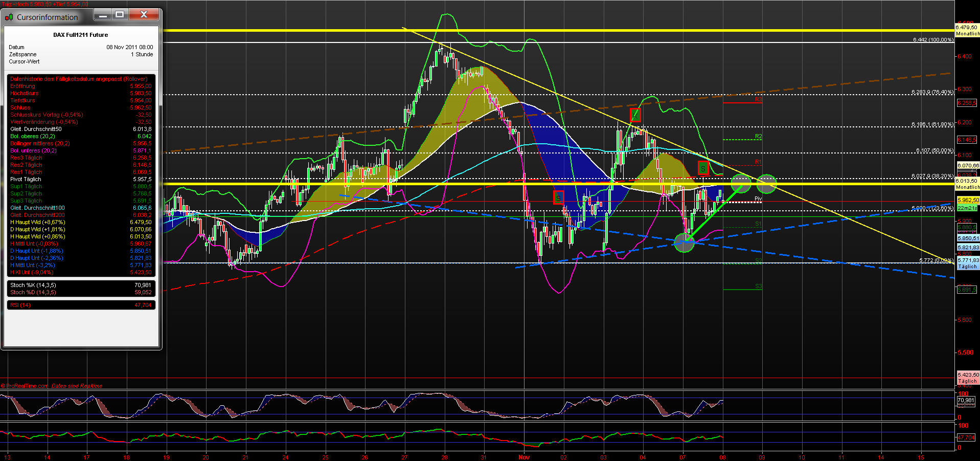This screenshot has width=980, height=461.
Task: Click the Nov label on the bottom time axis
Action: click(524, 457)
